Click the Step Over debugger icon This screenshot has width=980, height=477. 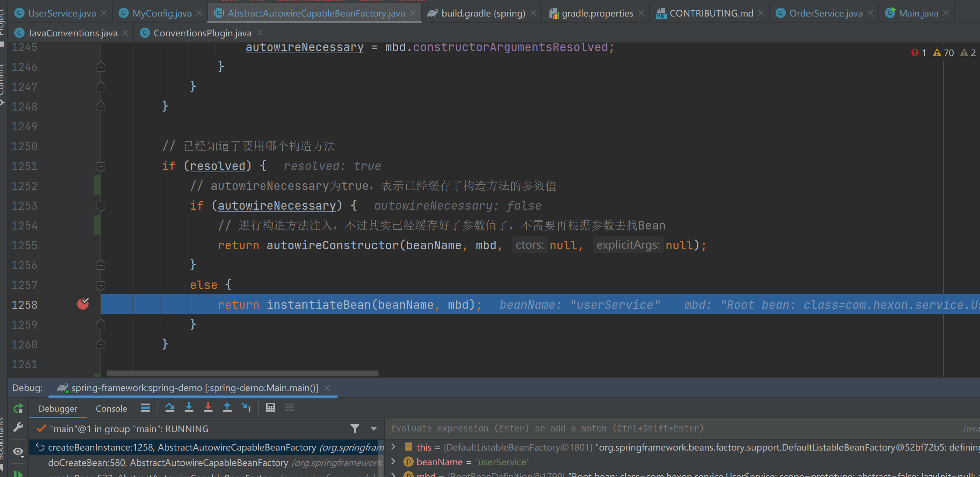[x=170, y=408]
